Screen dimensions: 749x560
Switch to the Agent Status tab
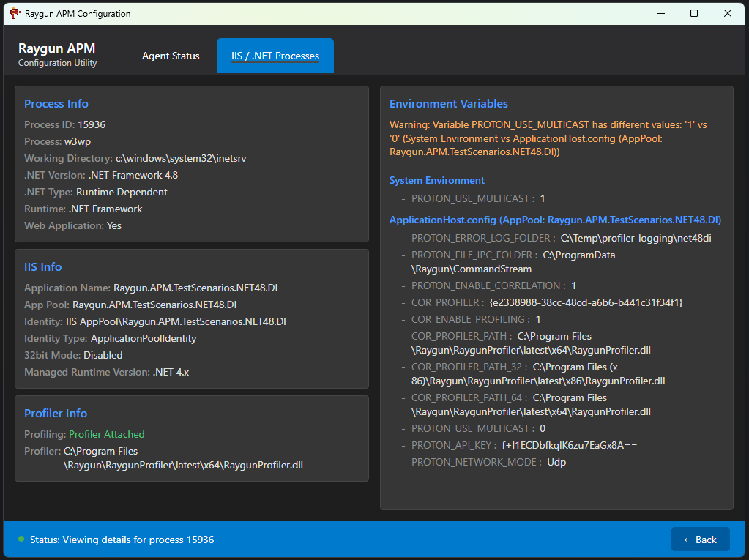coord(171,56)
